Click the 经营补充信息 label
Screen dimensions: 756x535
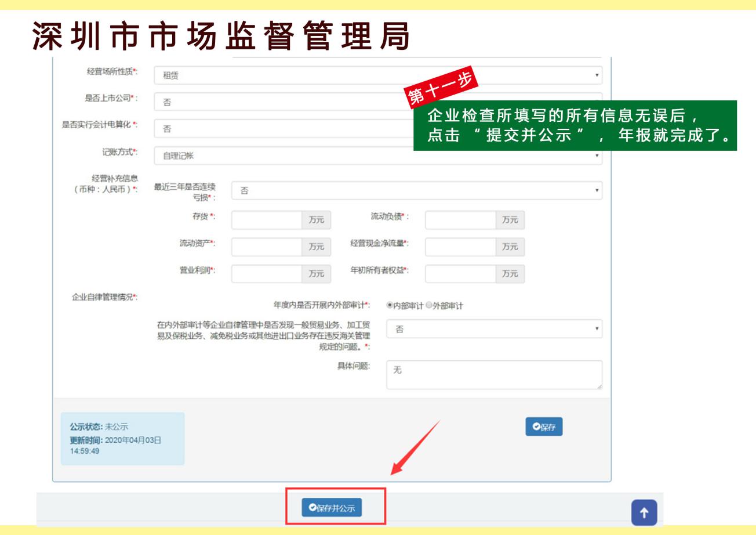click(x=106, y=183)
